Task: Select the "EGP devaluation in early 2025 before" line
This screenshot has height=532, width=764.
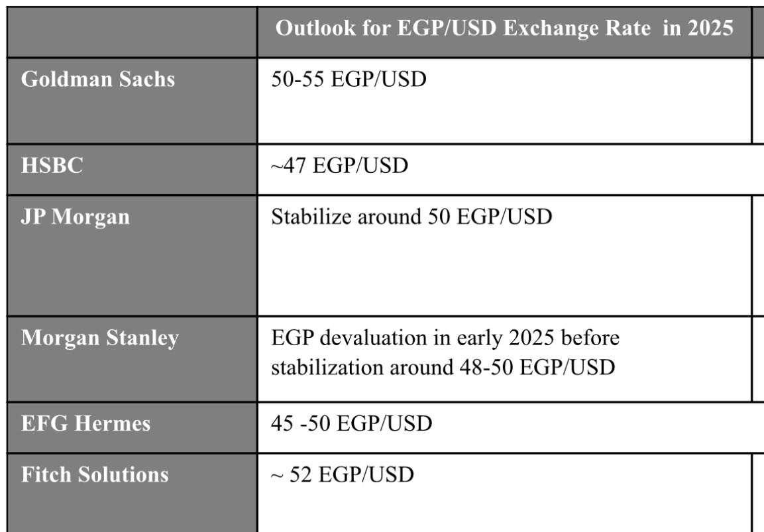Action: (445, 338)
